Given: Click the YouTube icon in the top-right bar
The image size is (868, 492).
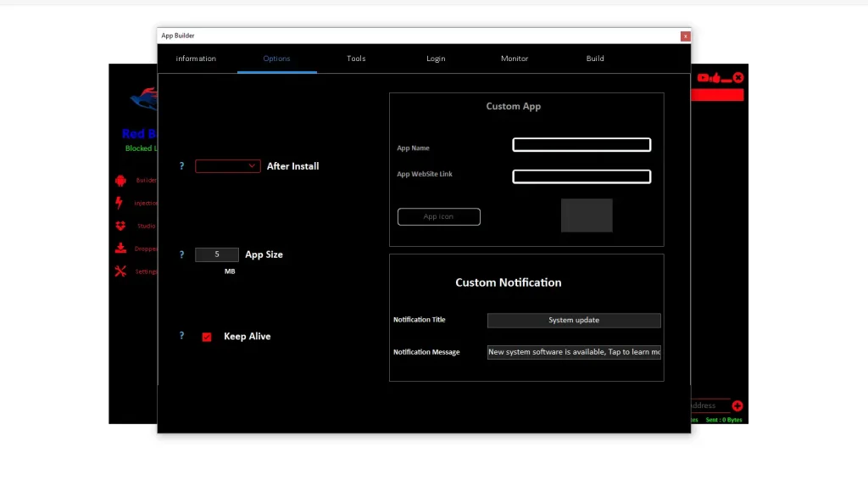Looking at the screenshot, I should (x=705, y=77).
